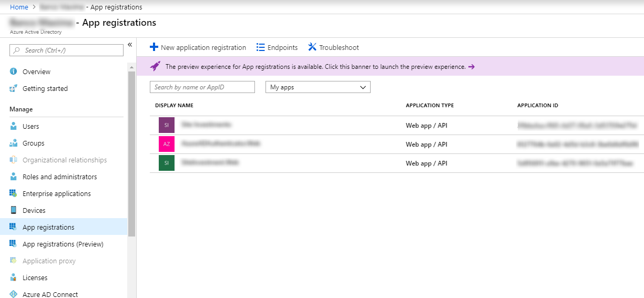The height and width of the screenshot is (298, 644).
Task: Click the rocket icon in preview banner
Action: pyautogui.click(x=155, y=66)
